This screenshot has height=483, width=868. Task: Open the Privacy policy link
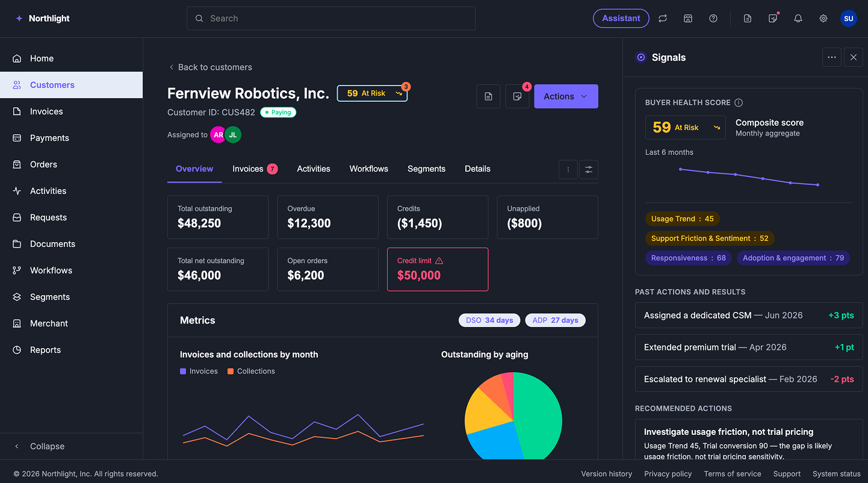coord(668,474)
